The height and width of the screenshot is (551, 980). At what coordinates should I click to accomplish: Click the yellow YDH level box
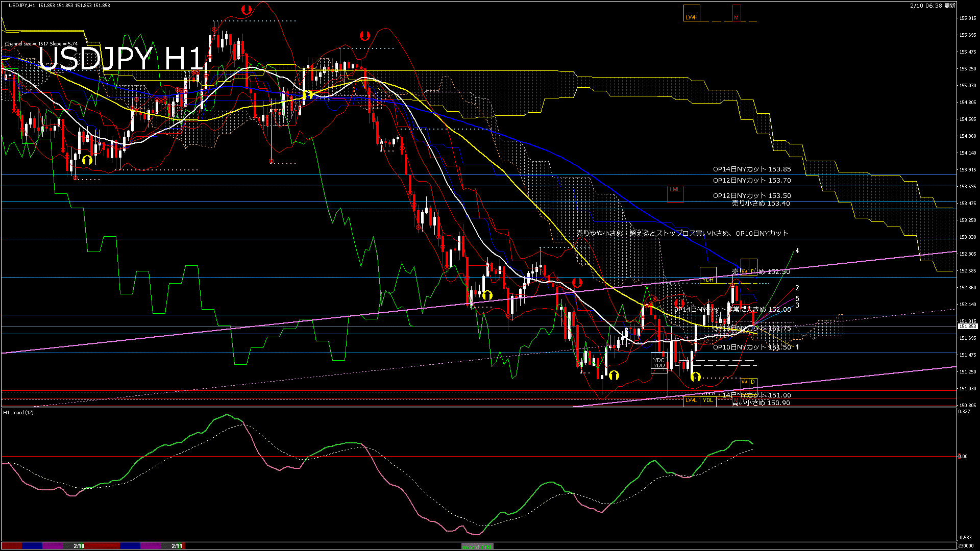(707, 275)
